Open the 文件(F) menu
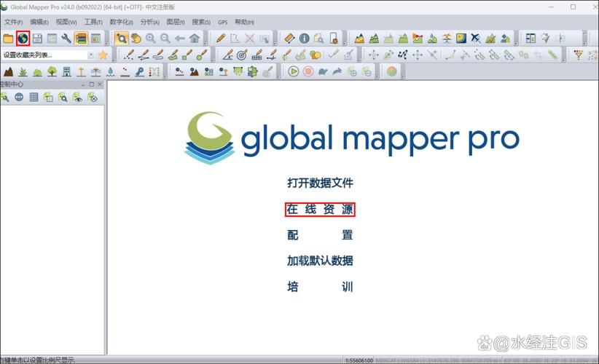The height and width of the screenshot is (364, 599). (x=13, y=22)
